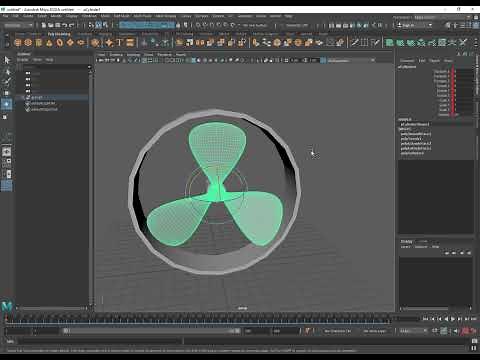This screenshot has width=480, height=360.
Task: Click the polygon Type (T) shelf icon
Action: pyautogui.click(x=120, y=42)
